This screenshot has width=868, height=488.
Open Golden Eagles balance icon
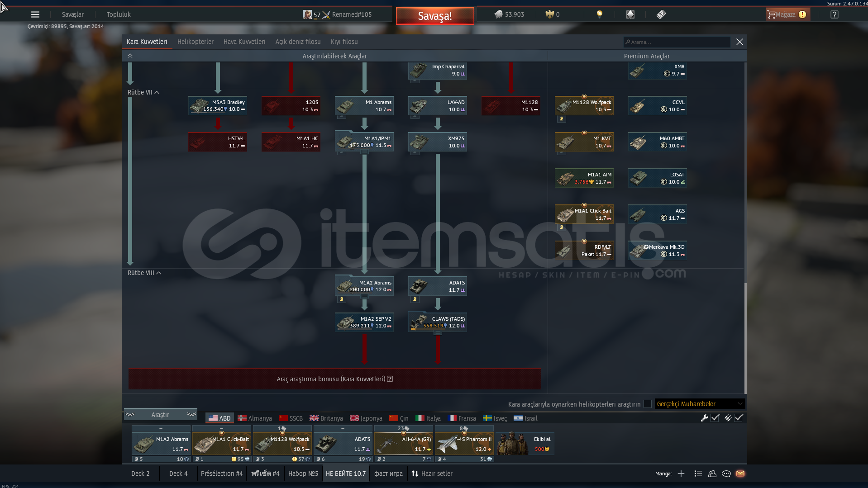pos(550,14)
